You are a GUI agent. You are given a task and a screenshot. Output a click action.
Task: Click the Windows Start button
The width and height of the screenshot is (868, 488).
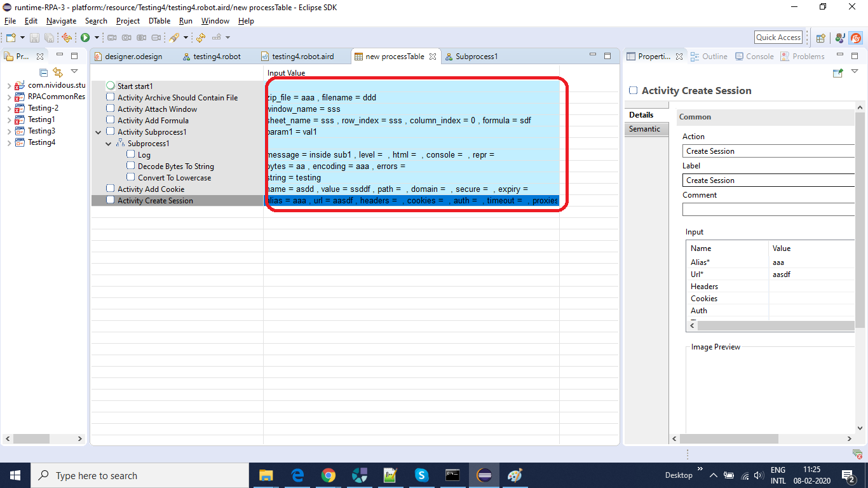(x=15, y=475)
